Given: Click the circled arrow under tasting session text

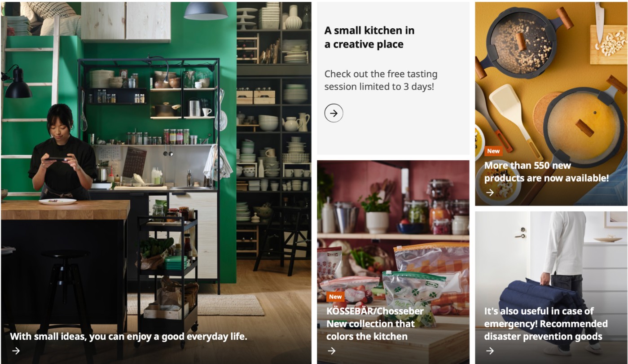Looking at the screenshot, I should [334, 113].
